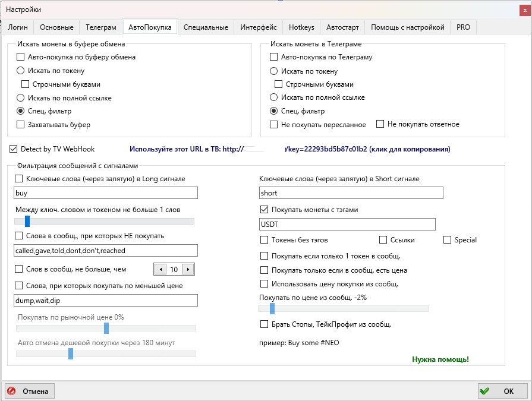Copy the TV WebHook URL text
Viewport: 532px width, 401px height.
coord(289,149)
